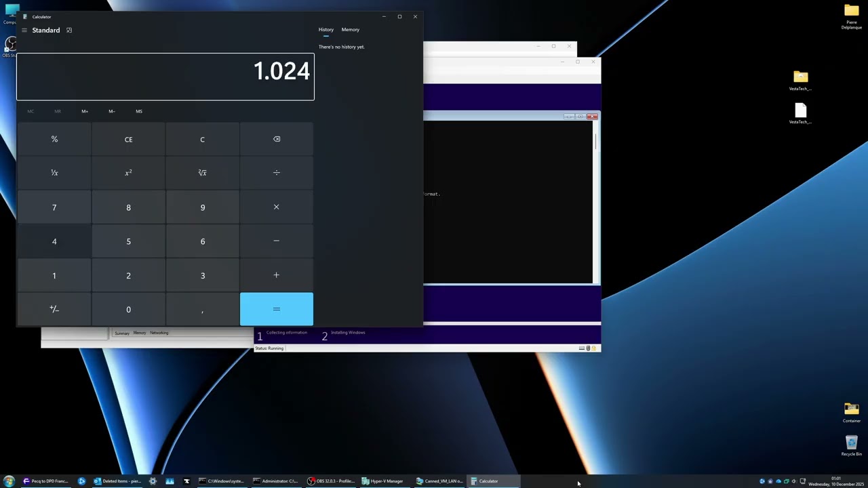Viewport: 868px width, 488px height.
Task: Click the 'There's no history yet.' text
Action: pyautogui.click(x=341, y=47)
